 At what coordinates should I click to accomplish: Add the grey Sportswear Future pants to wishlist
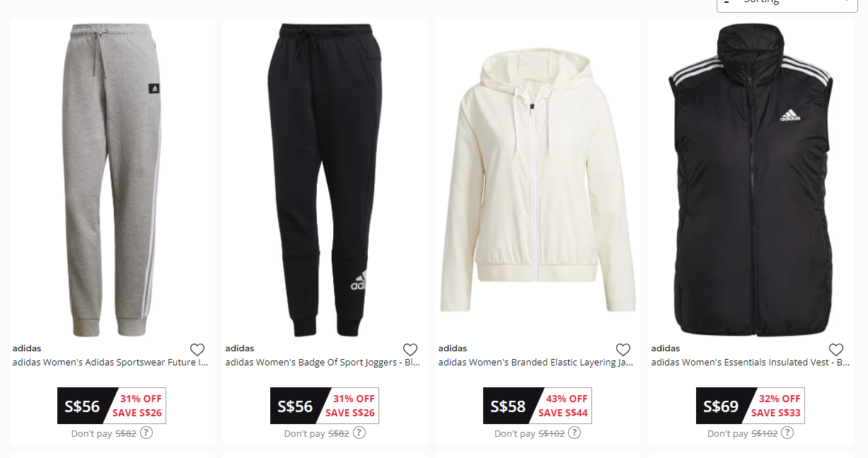pos(197,350)
